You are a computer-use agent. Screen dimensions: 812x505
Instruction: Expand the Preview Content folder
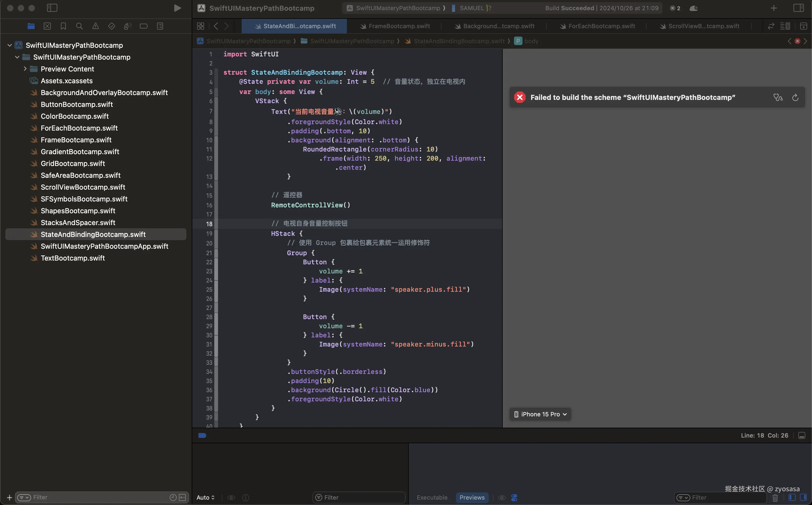pos(25,69)
